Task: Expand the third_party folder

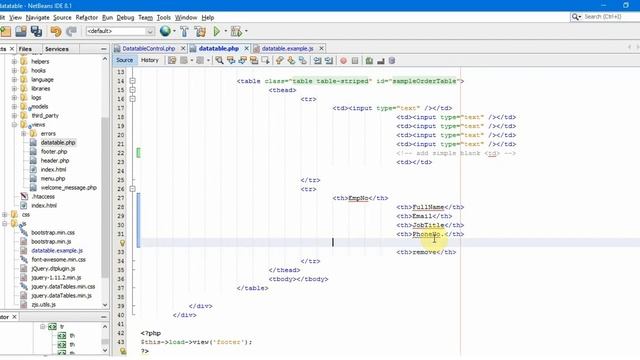Action: (14, 116)
